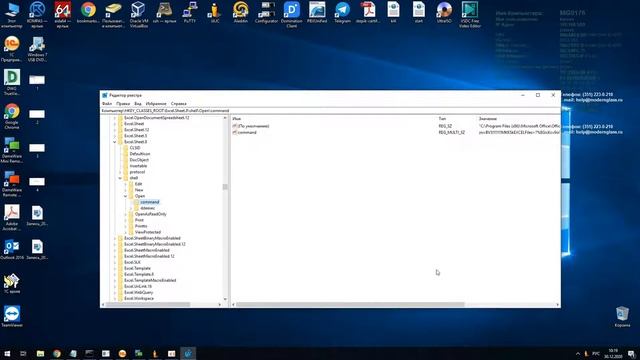Click the tree pane vertical scrollbar thumb
The image size is (640, 360).
(x=225, y=187)
